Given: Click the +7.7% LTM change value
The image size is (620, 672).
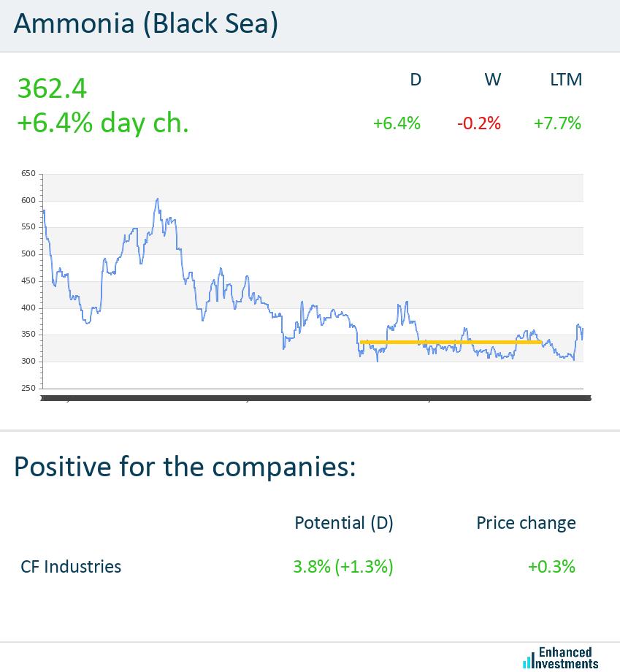Looking at the screenshot, I should pyautogui.click(x=557, y=123).
